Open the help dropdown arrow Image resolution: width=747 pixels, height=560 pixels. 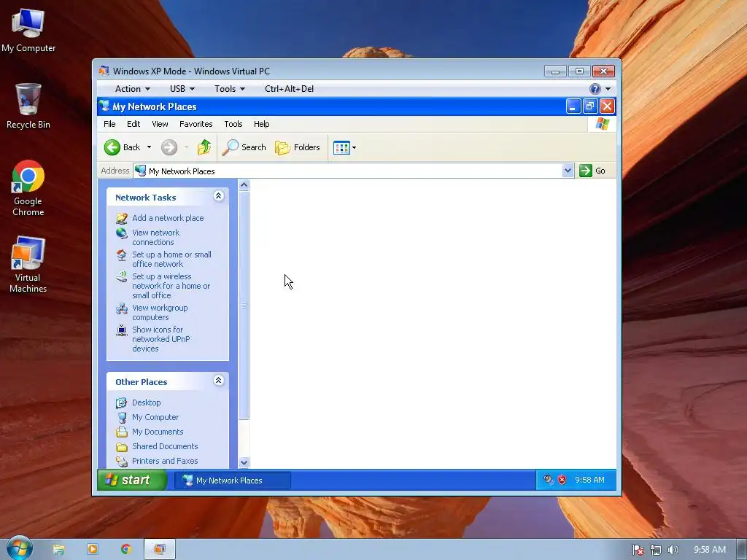tap(608, 88)
